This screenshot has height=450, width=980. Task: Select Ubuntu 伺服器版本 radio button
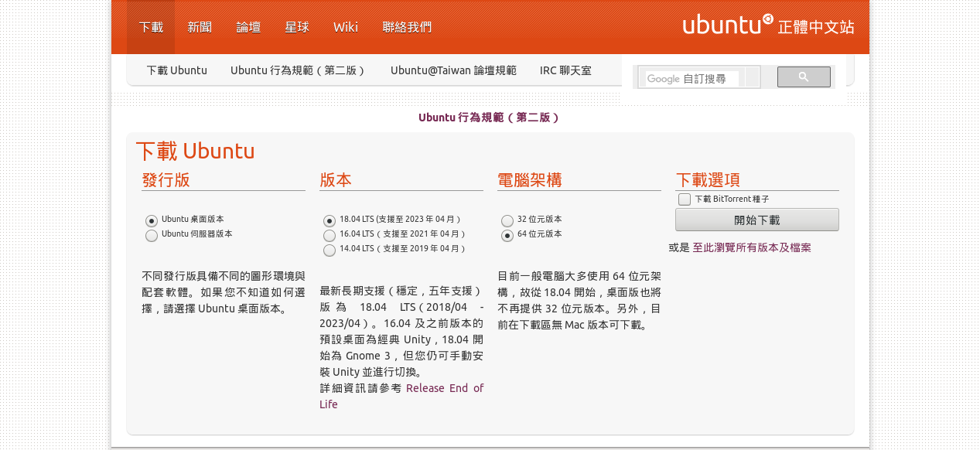pos(152,235)
